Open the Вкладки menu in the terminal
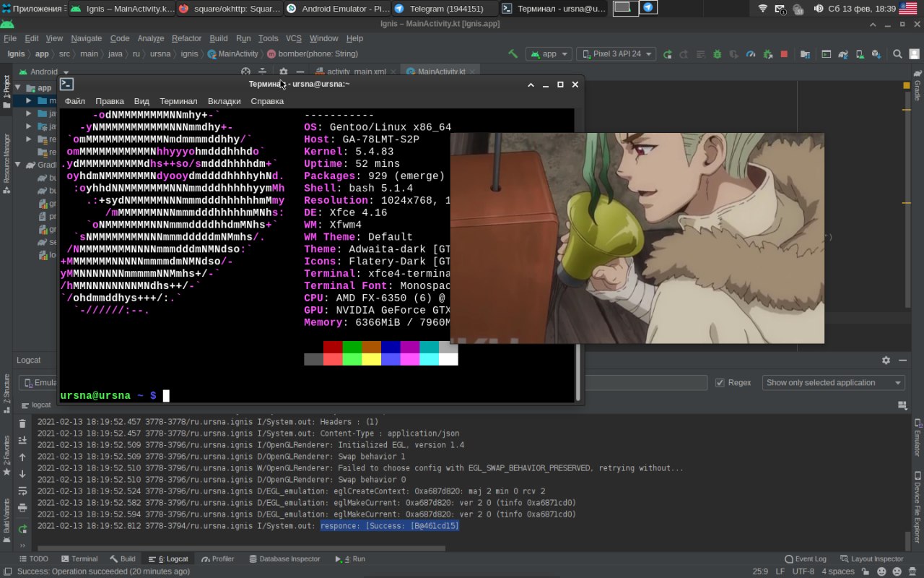 [x=224, y=101]
